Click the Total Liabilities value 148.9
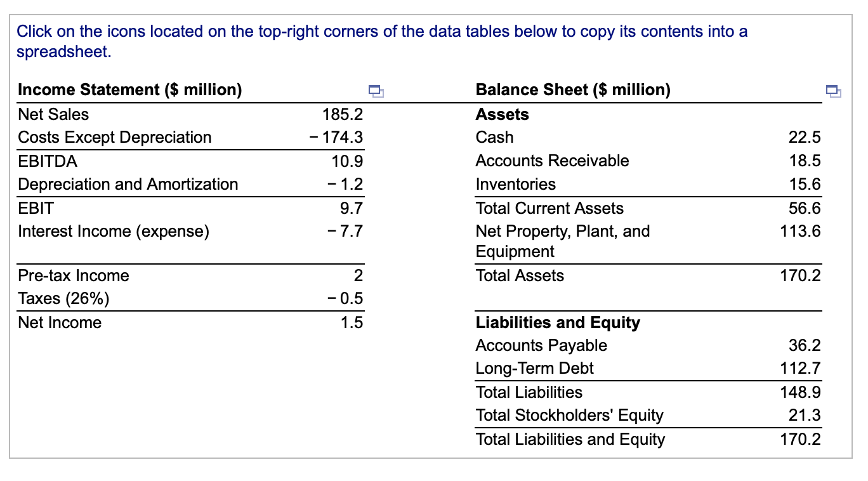 pyautogui.click(x=801, y=392)
